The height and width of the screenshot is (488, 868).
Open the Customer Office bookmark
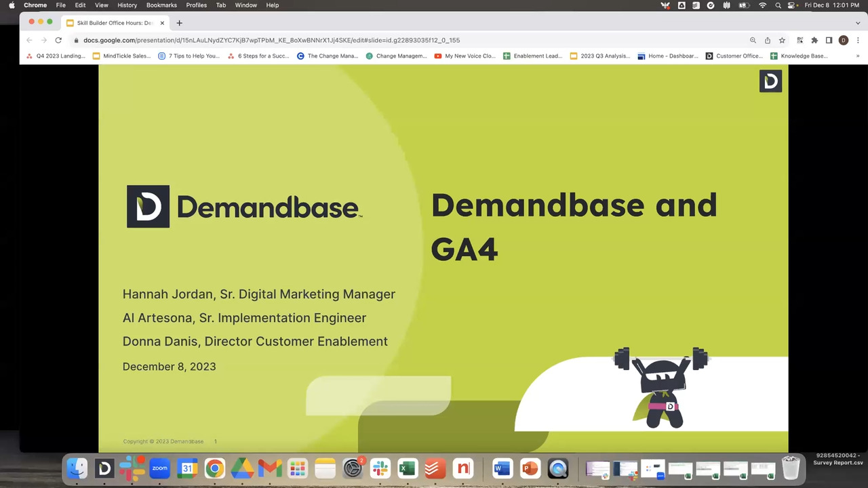[x=734, y=56]
